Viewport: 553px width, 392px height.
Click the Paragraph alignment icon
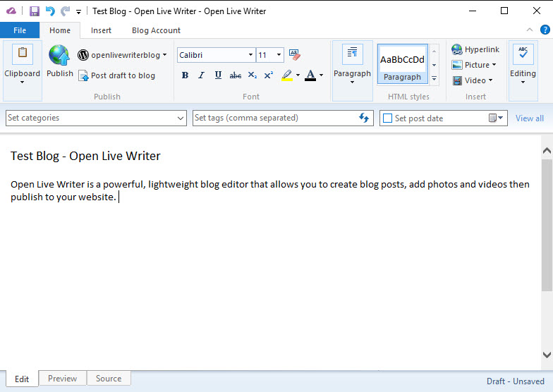coord(353,54)
